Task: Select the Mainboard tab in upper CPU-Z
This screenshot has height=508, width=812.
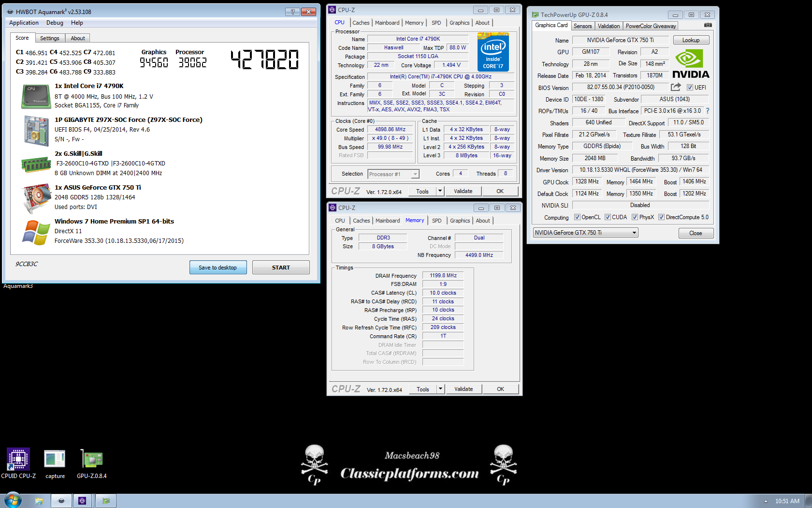Action: pos(387,23)
